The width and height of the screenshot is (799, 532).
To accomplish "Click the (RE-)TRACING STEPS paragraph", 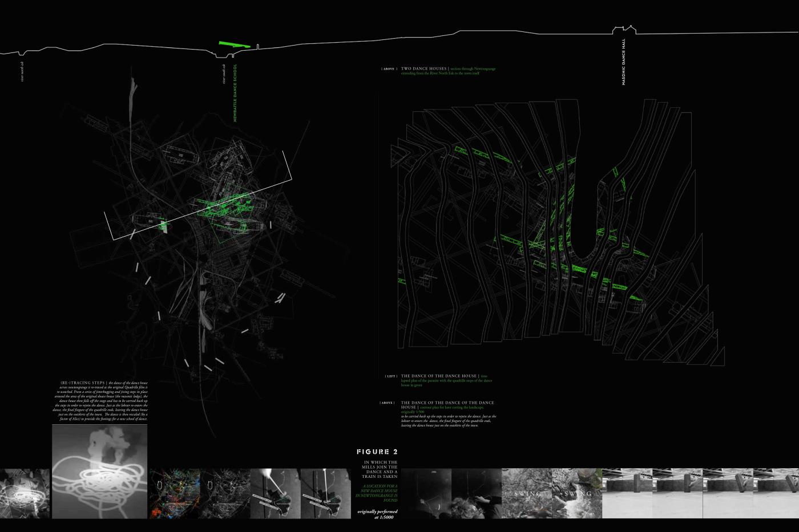I will pos(103,400).
